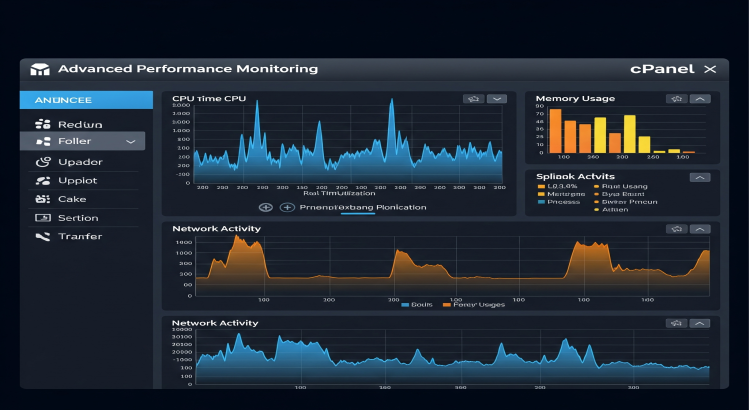The image size is (750, 410).
Task: Open the CPU Time panel dropdown arrow
Action: [x=494, y=99]
